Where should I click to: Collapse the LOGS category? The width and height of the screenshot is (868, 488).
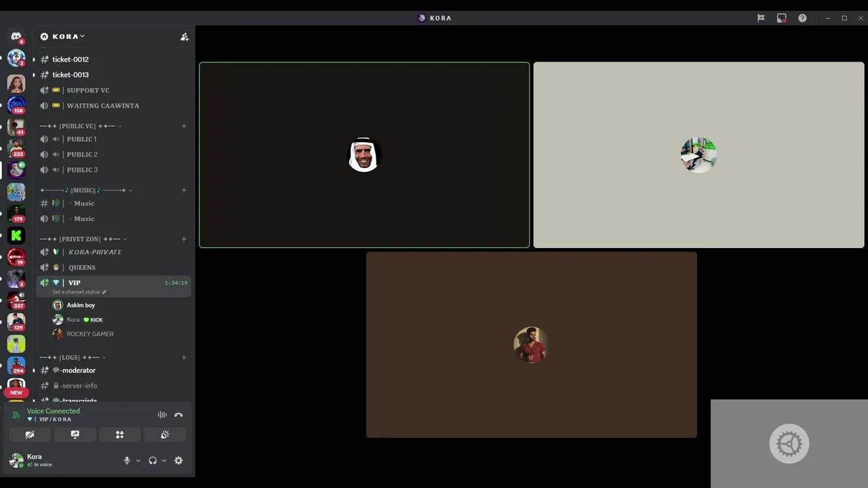point(73,357)
